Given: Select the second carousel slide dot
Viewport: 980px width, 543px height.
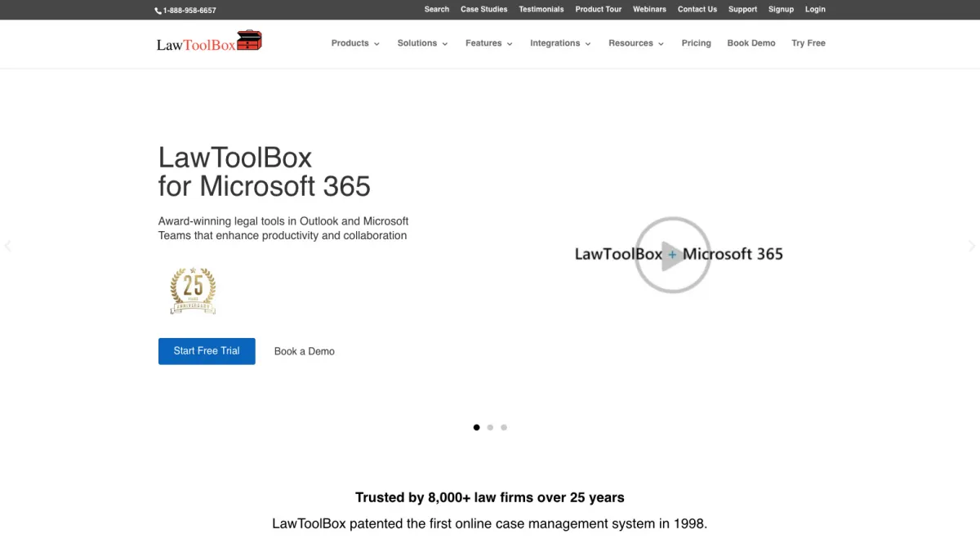Looking at the screenshot, I should (490, 427).
